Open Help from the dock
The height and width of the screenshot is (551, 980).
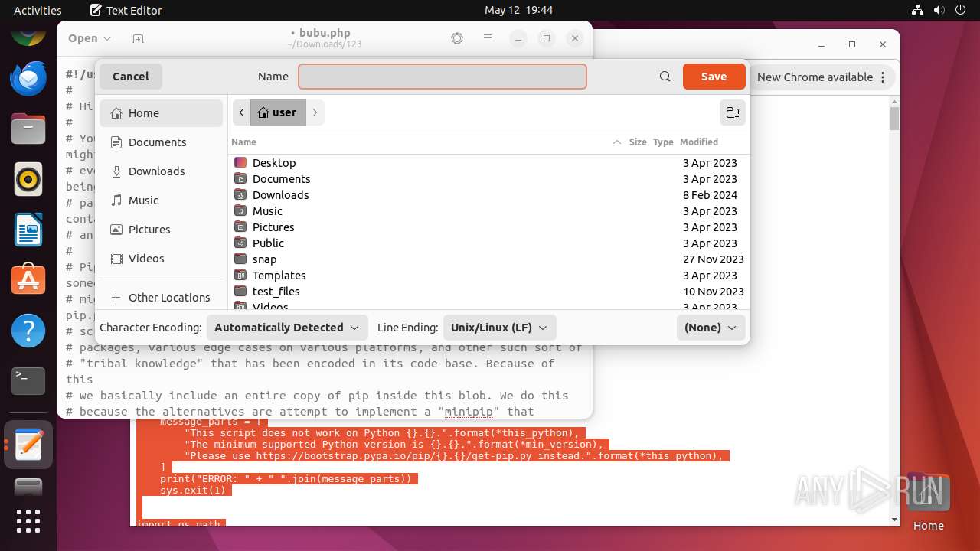tap(28, 331)
